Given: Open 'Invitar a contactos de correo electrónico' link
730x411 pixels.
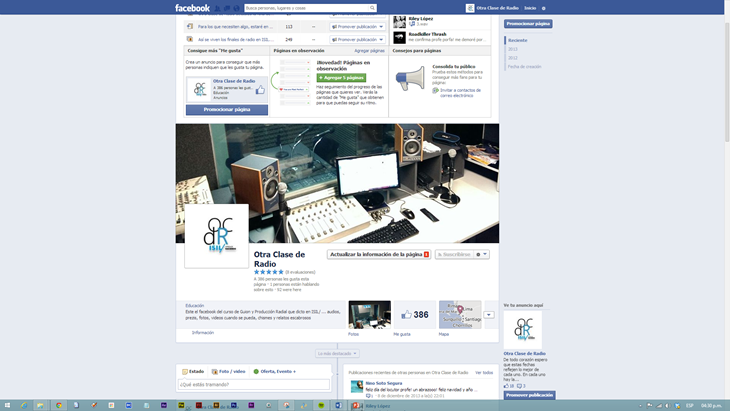Looking at the screenshot, I should [460, 93].
